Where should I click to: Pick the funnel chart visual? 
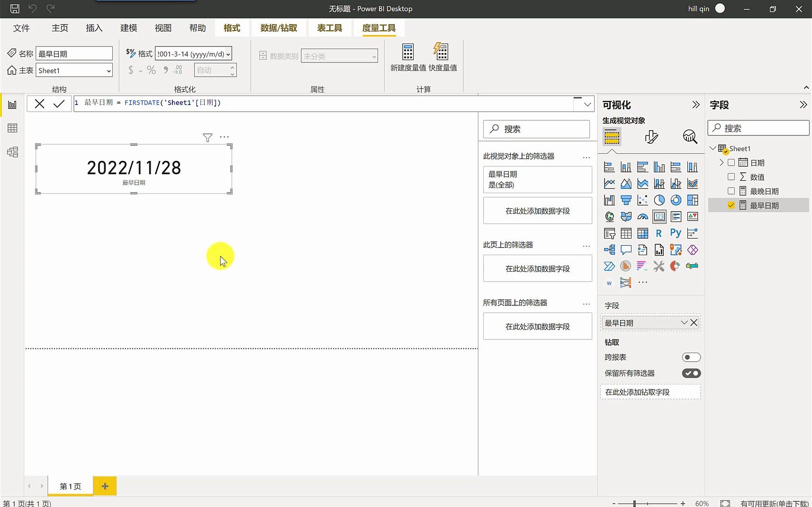click(626, 200)
